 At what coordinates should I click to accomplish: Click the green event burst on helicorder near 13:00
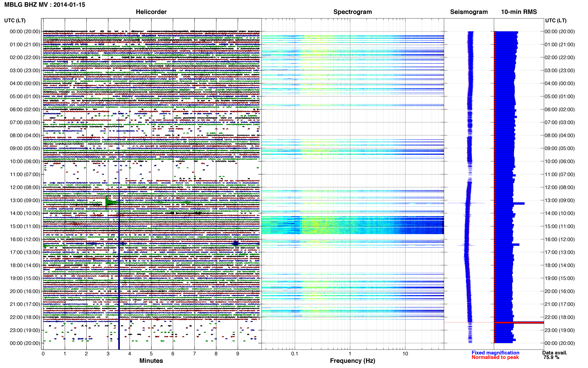(109, 202)
